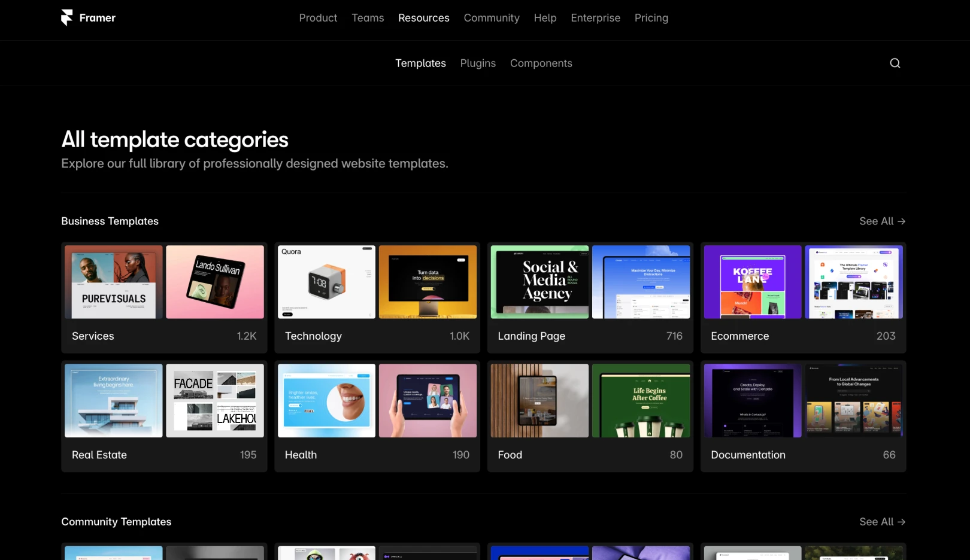Select the Landing Page category label

[532, 336]
